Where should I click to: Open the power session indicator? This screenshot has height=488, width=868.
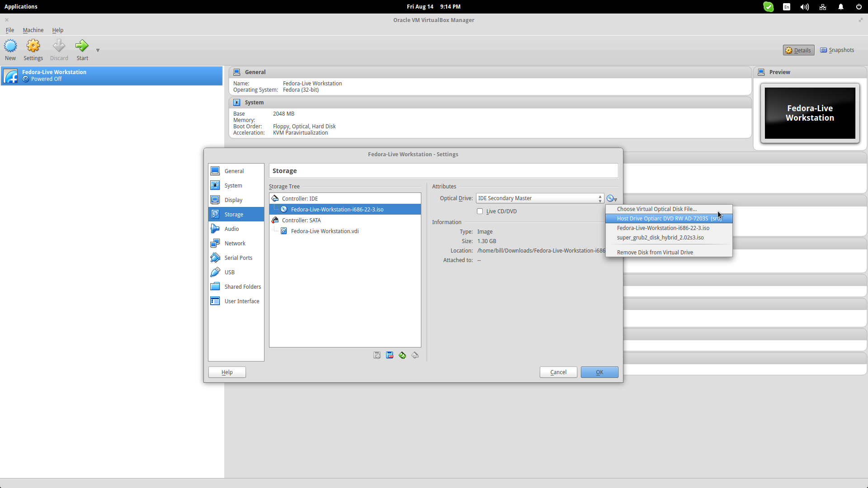pos(859,7)
